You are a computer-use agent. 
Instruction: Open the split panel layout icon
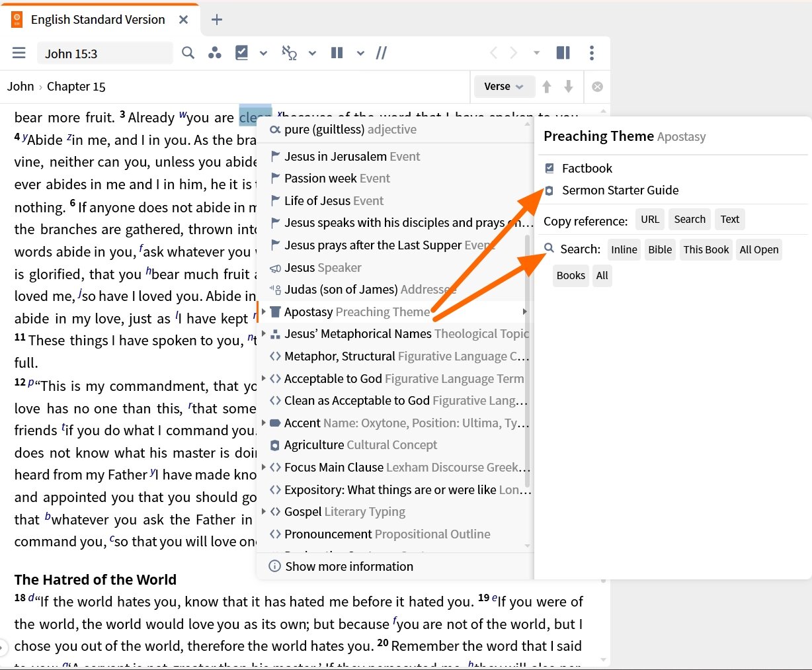(563, 53)
